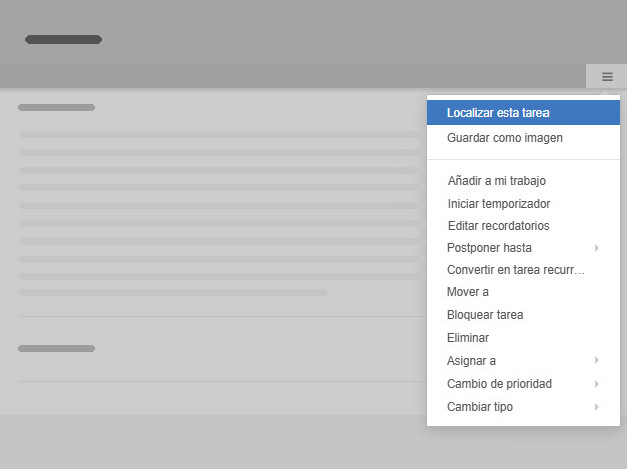Select Localizar esta tarea menu entry
627x469 pixels.
click(x=523, y=113)
